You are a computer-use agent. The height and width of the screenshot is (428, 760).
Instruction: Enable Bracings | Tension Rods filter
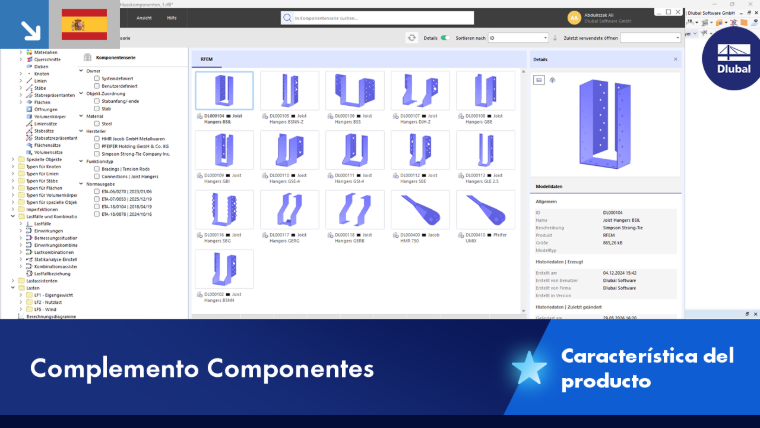coord(97,169)
